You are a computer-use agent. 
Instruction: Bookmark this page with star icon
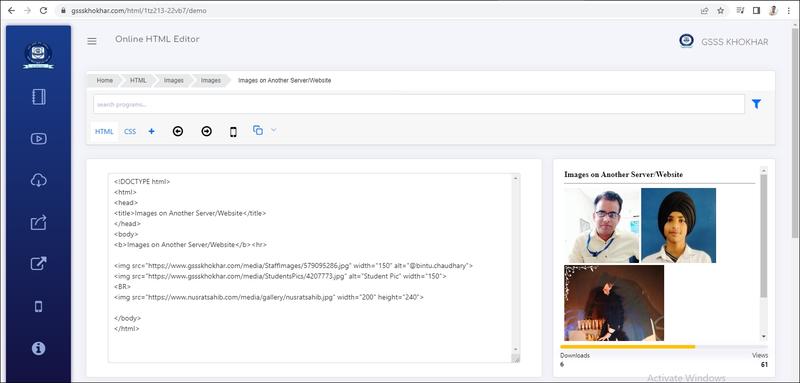pos(720,10)
